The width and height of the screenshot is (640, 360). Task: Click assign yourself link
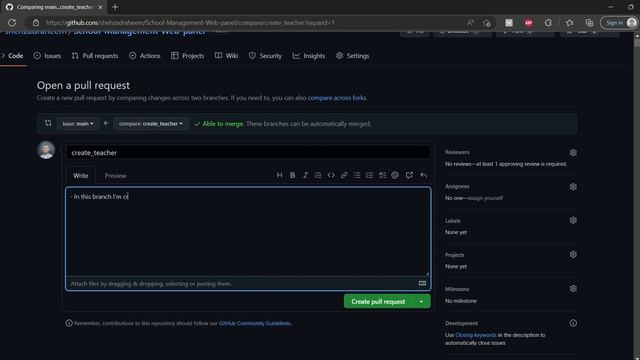click(x=485, y=198)
